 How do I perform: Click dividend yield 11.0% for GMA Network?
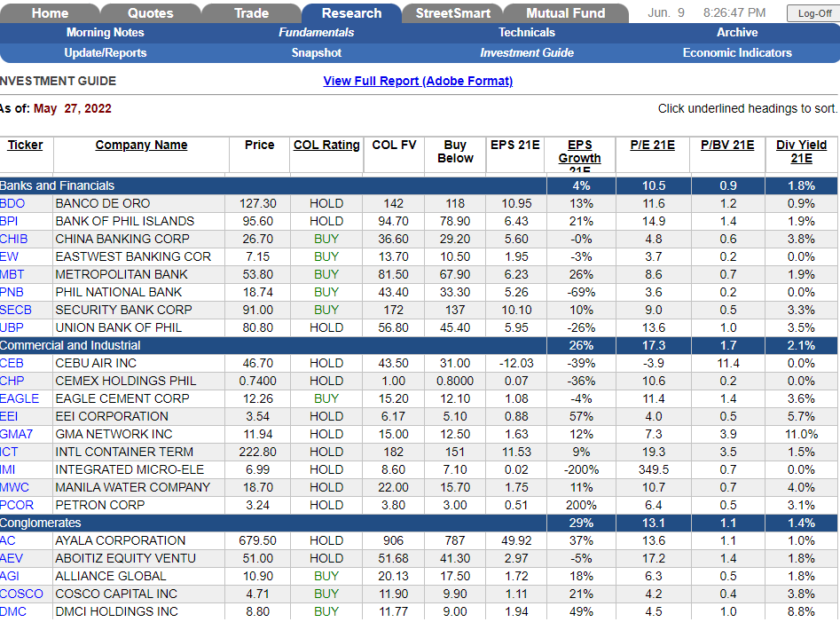(x=802, y=434)
